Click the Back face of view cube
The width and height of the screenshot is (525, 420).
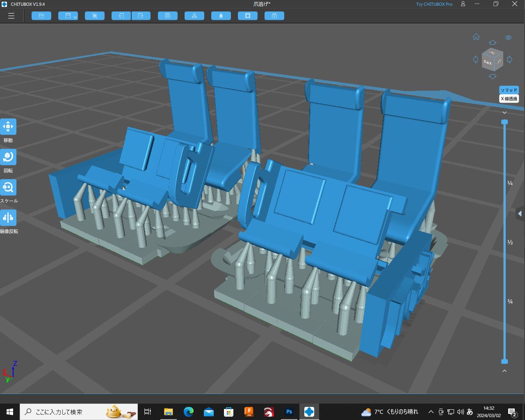click(x=488, y=62)
